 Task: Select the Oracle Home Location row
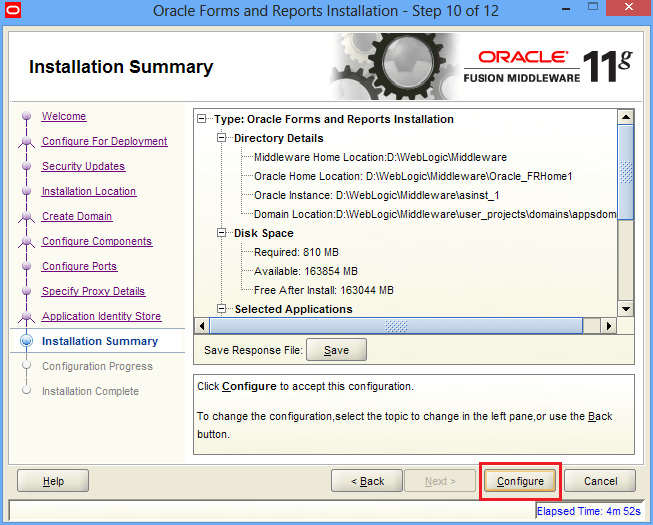(413, 176)
